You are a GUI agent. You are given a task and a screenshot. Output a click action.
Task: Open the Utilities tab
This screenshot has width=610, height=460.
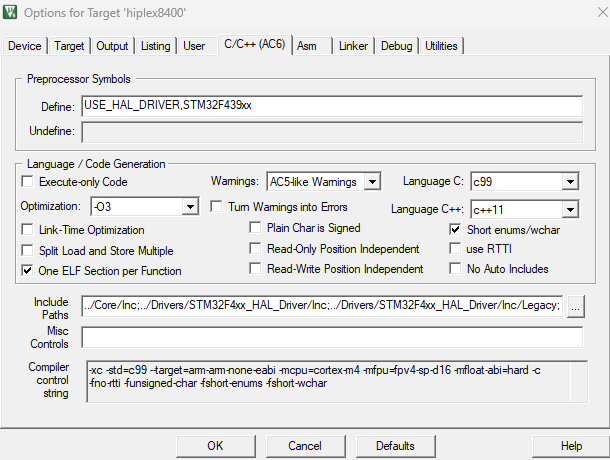pyautogui.click(x=441, y=46)
